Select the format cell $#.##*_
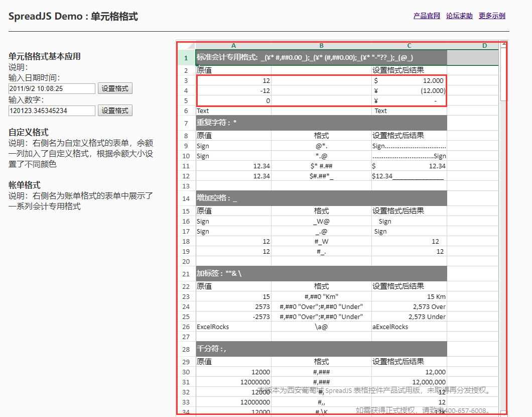 (x=321, y=176)
